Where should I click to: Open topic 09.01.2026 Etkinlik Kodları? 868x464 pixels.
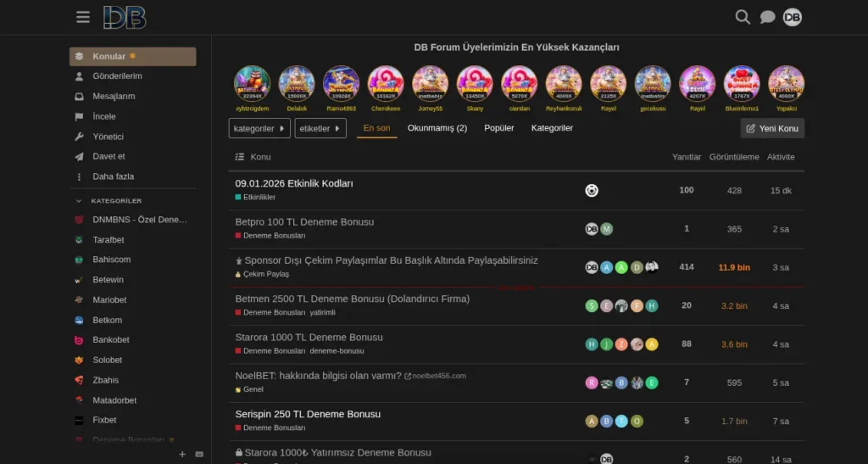click(x=294, y=184)
